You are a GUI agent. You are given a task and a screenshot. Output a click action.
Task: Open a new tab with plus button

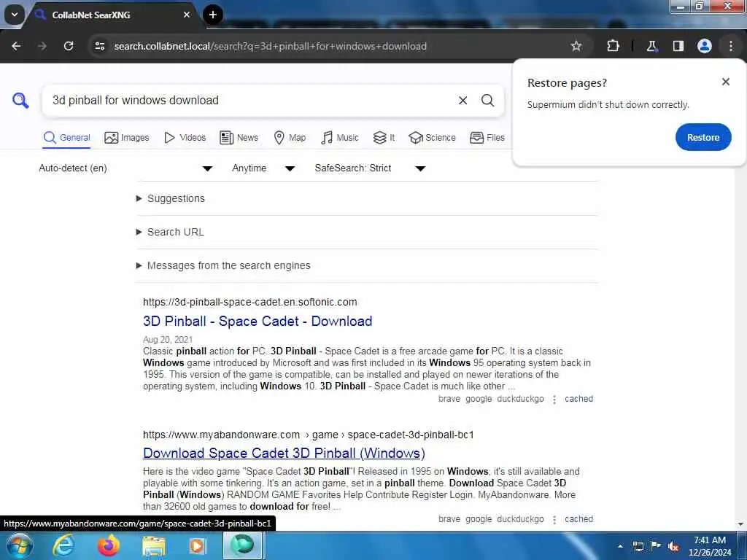tap(213, 15)
